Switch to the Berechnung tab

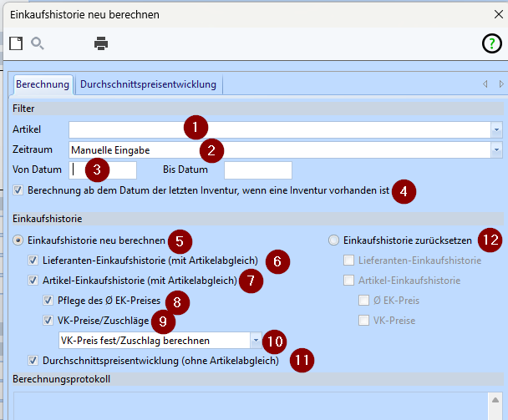coord(42,84)
